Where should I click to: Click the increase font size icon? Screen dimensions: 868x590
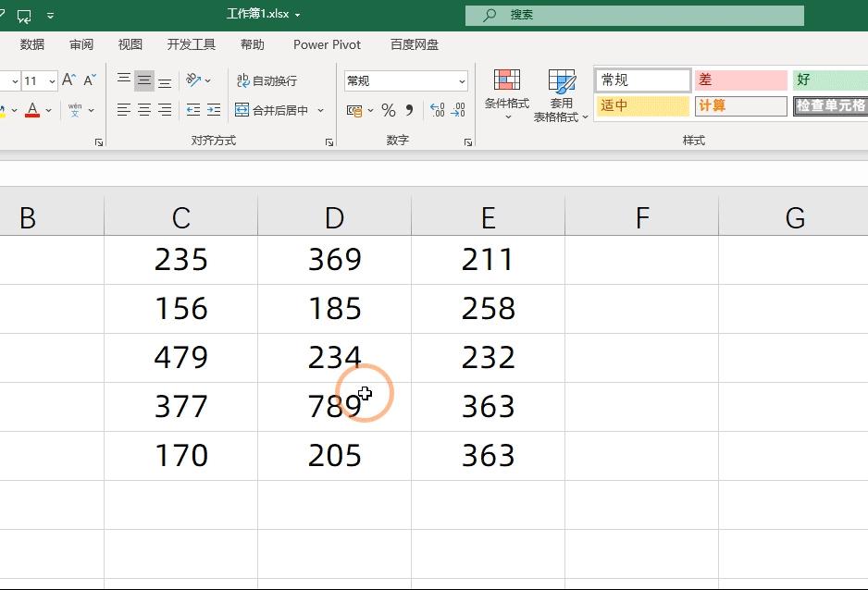67,80
